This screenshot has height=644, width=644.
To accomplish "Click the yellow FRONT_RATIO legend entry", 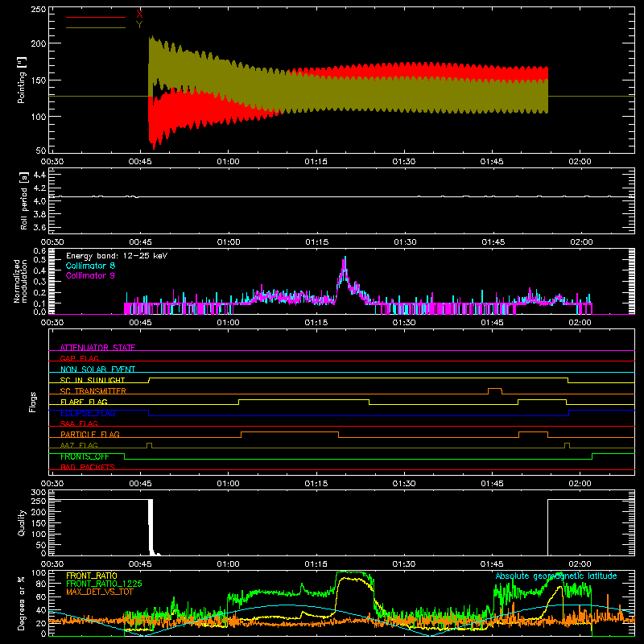I will tap(92, 576).
